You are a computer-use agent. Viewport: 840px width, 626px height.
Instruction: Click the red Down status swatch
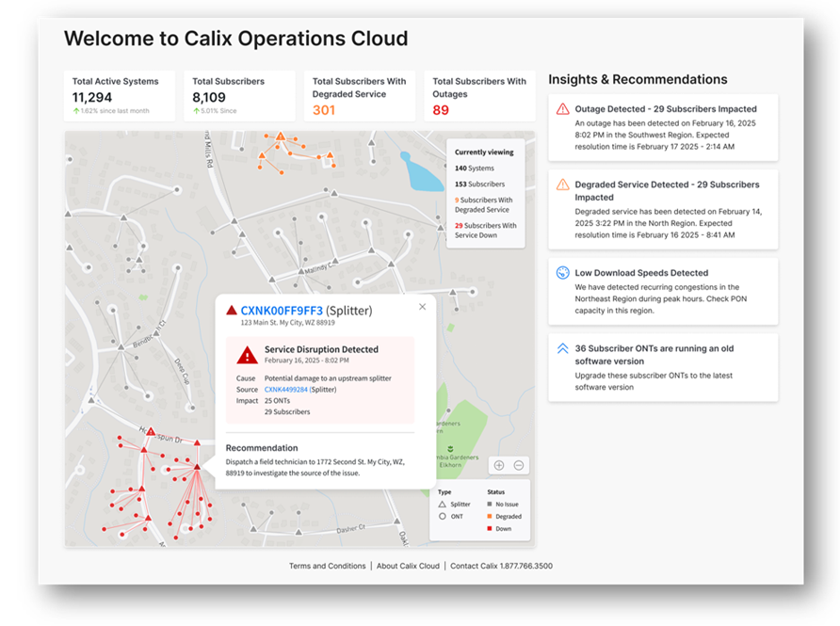pos(489,528)
